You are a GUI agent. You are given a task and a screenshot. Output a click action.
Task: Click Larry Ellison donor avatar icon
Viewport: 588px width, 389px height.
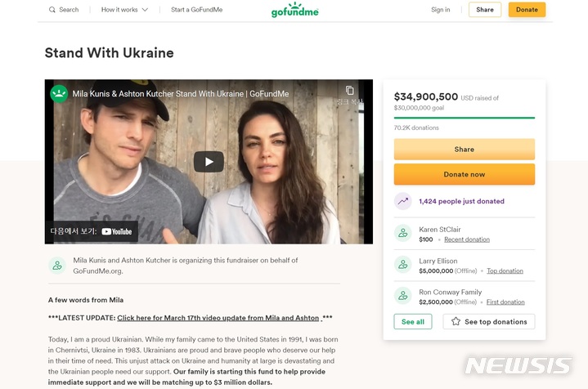(402, 265)
